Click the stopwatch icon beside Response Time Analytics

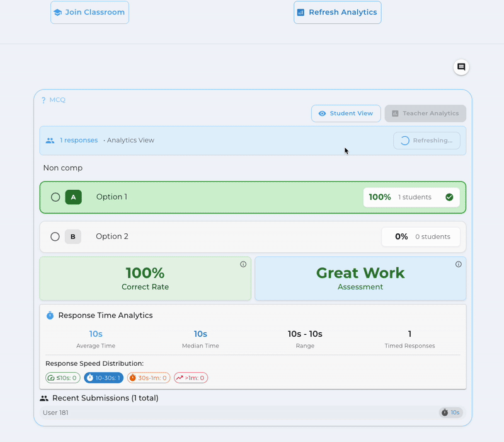(x=51, y=315)
